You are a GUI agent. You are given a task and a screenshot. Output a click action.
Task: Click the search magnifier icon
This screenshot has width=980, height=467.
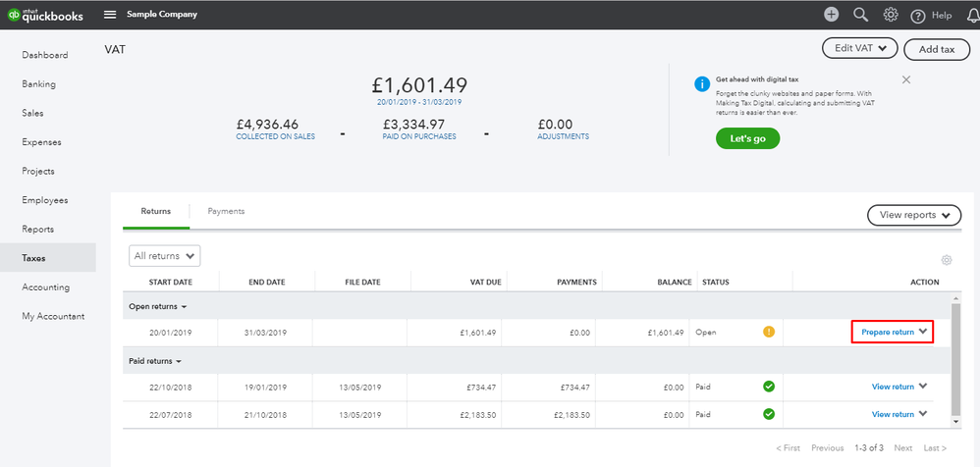click(861, 15)
